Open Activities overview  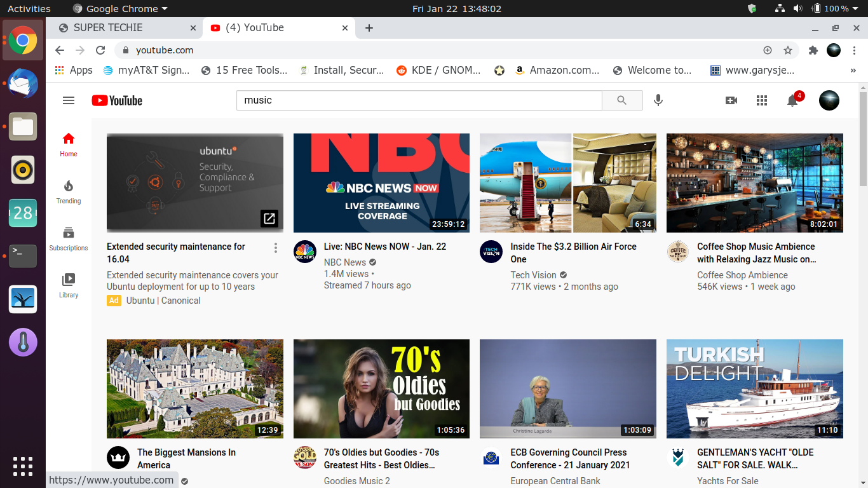[x=29, y=9]
